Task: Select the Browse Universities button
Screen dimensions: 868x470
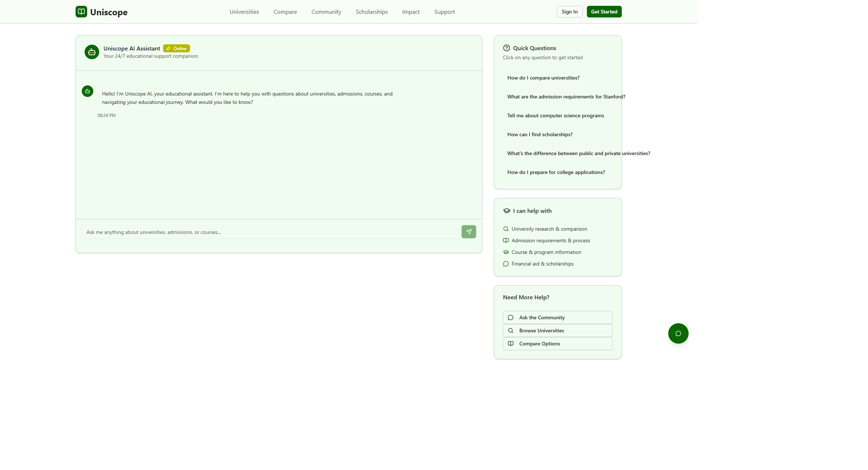Action: pyautogui.click(x=557, y=331)
